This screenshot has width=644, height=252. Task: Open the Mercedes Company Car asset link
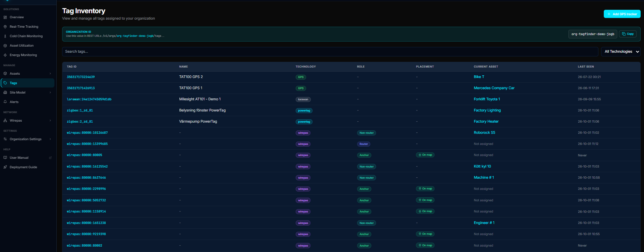[494, 88]
